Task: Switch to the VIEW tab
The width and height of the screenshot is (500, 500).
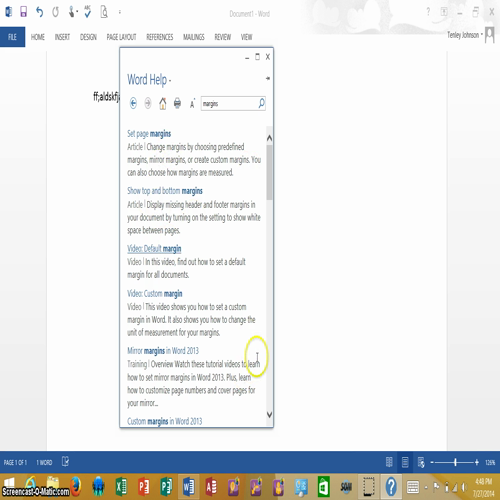Action: [247, 37]
